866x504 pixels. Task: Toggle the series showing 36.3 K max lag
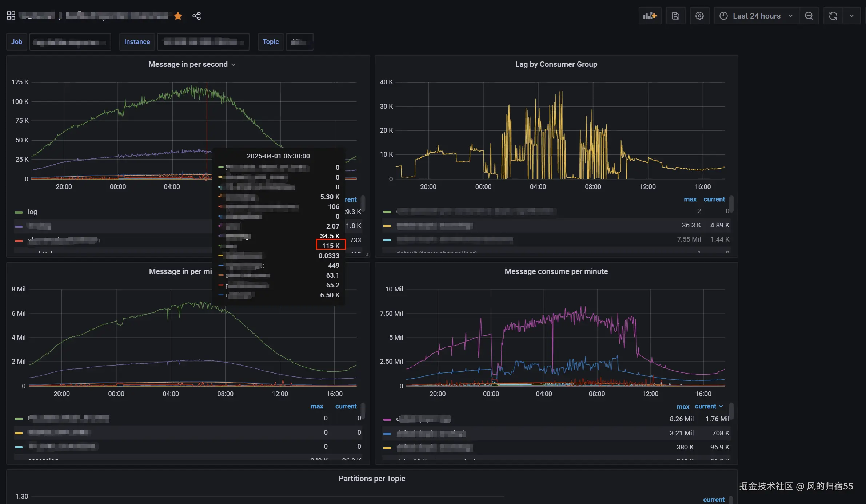(435, 226)
